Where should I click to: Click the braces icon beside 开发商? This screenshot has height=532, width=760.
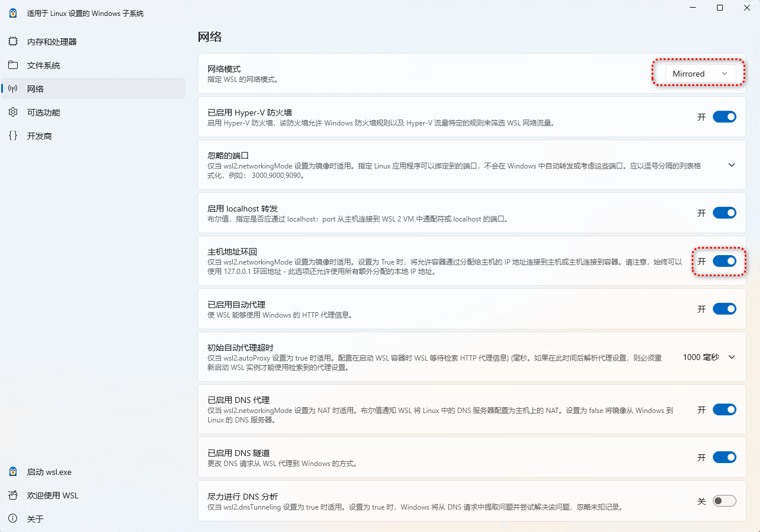13,136
